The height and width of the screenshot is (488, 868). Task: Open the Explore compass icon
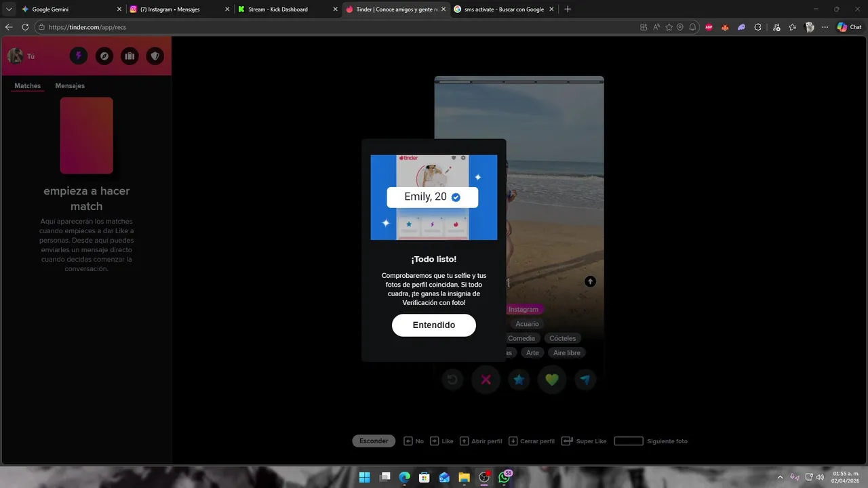[x=104, y=56]
